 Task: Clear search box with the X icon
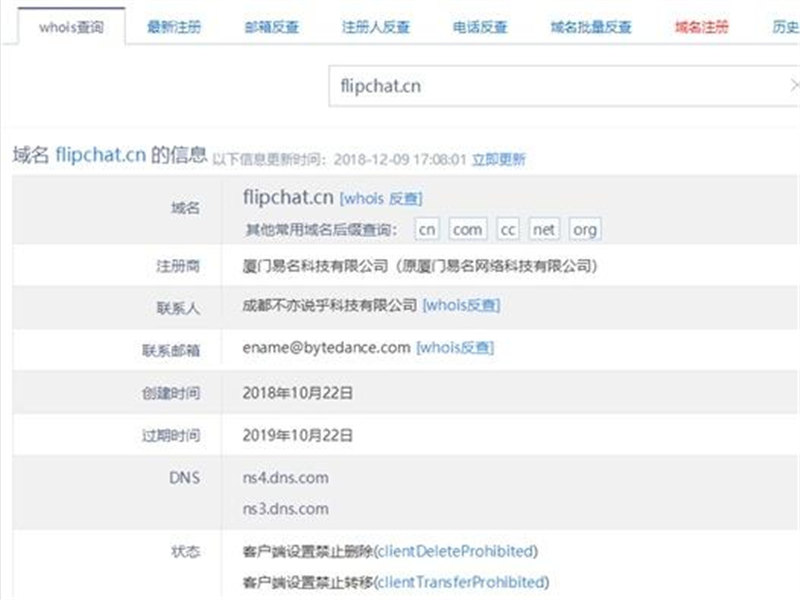(x=794, y=86)
